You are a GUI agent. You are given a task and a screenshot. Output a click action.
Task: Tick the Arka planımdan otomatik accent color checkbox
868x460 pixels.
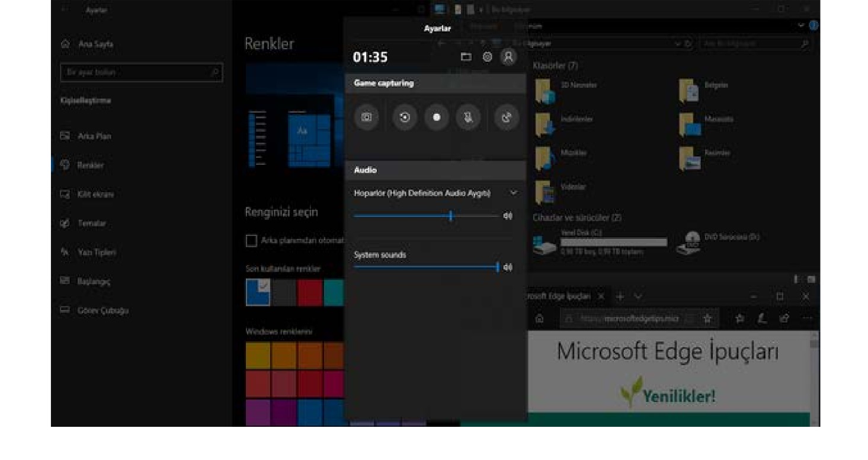coord(251,241)
